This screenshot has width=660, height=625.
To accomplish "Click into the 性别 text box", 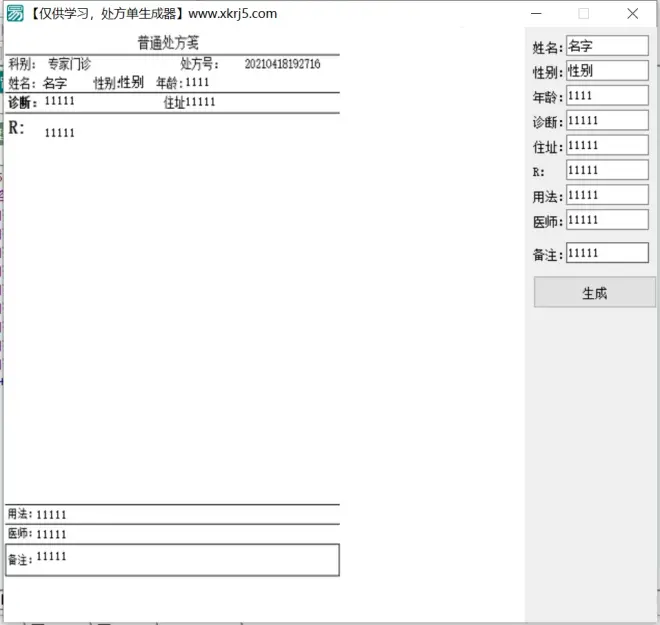I will (x=607, y=71).
